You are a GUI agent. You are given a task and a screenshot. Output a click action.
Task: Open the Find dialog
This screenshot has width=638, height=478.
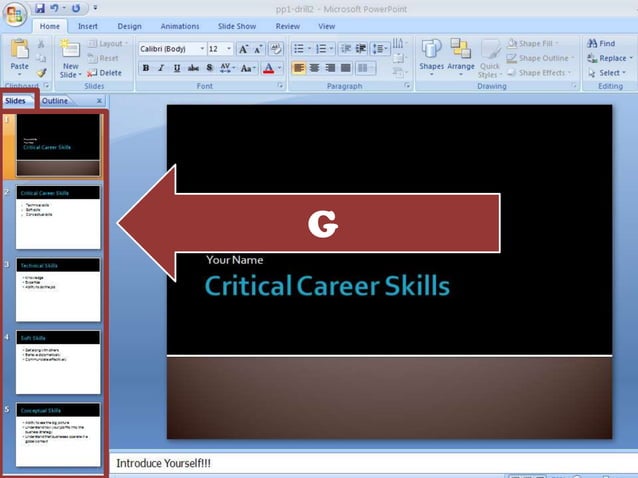pos(601,43)
